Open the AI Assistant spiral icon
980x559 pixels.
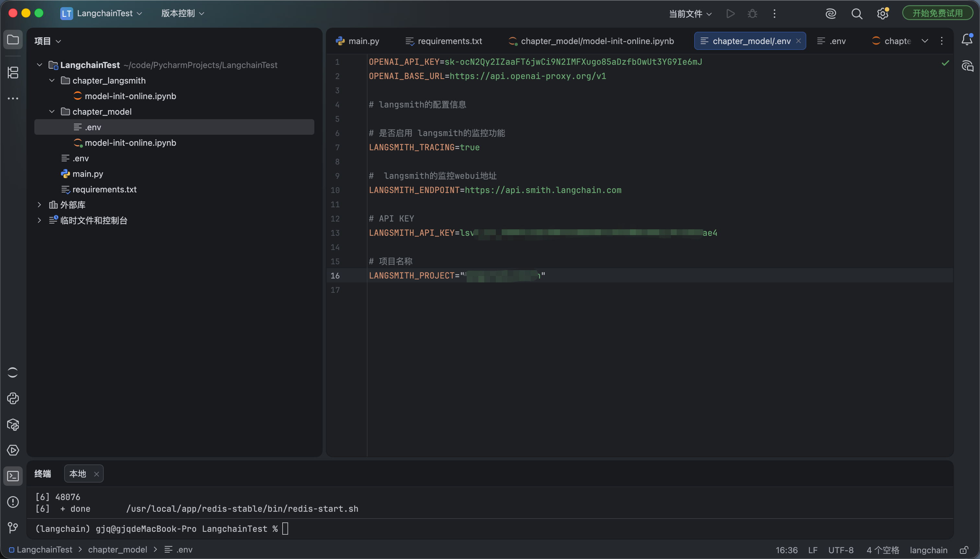coord(831,14)
